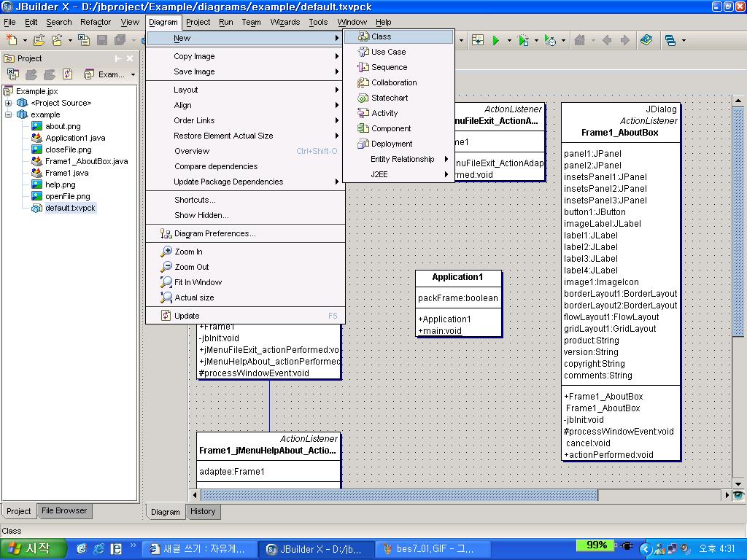The height and width of the screenshot is (560, 747).
Task: Select Use Case in the New submenu
Action: click(388, 52)
